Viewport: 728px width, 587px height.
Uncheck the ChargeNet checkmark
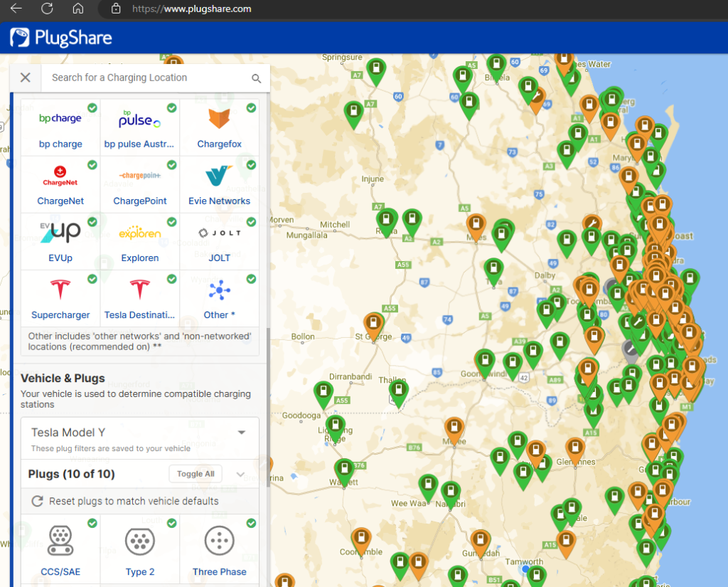pyautogui.click(x=92, y=164)
